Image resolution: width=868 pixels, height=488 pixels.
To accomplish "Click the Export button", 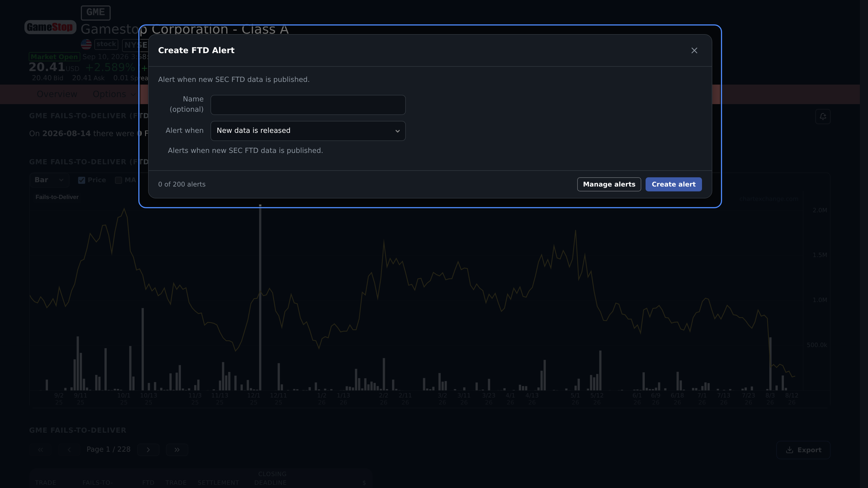I will point(803,450).
